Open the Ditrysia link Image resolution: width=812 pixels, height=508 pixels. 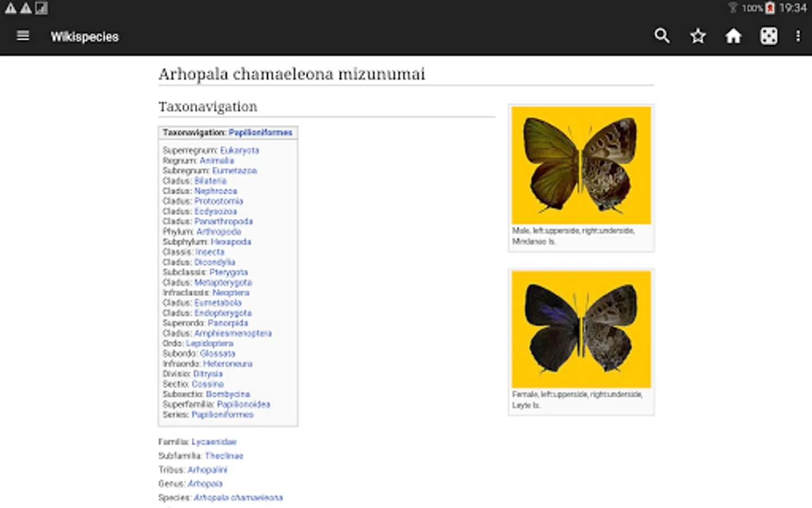tap(208, 374)
